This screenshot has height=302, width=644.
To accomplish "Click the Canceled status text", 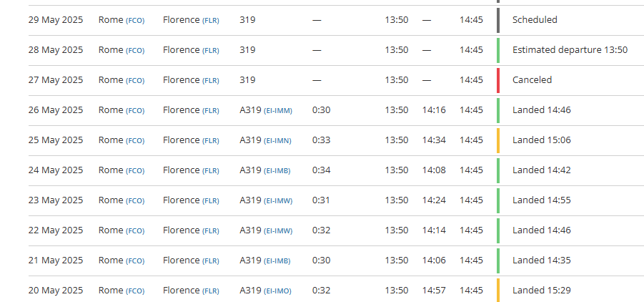I will point(532,80).
